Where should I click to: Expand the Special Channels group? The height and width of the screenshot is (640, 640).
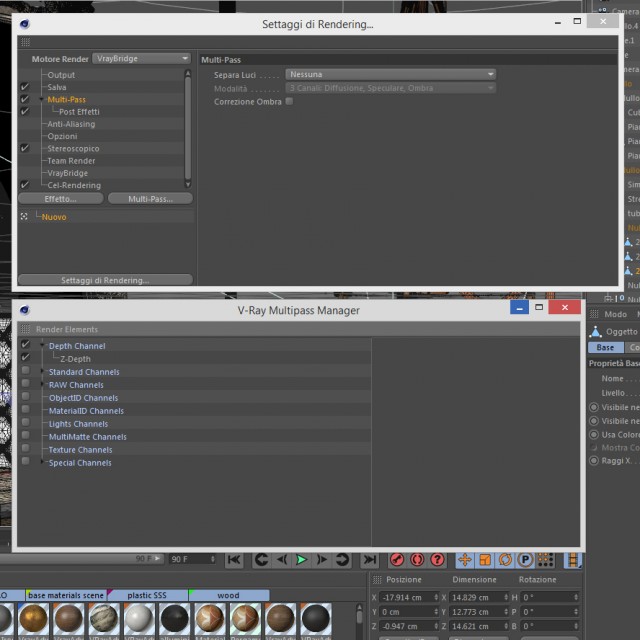[42, 462]
